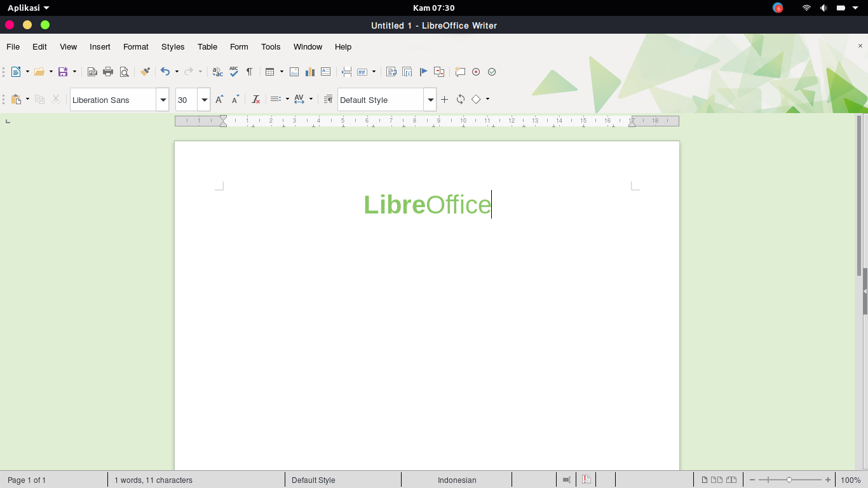Toggle formatting marks pilcrow
Screen dimensions: 868x488
click(249, 72)
